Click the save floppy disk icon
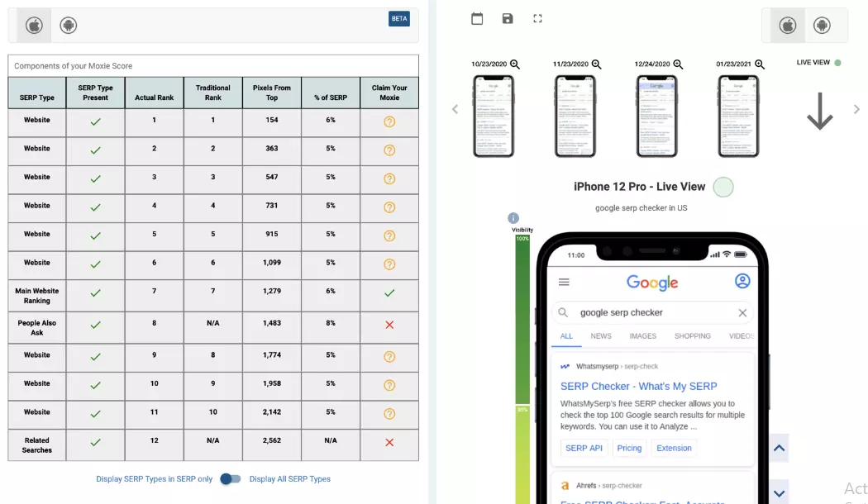This screenshot has width=868, height=504. [x=508, y=19]
